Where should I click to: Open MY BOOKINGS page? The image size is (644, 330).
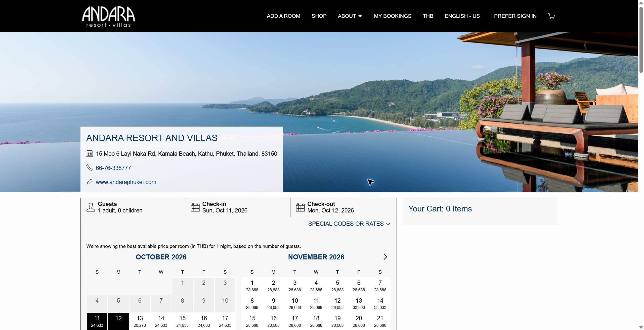click(393, 16)
